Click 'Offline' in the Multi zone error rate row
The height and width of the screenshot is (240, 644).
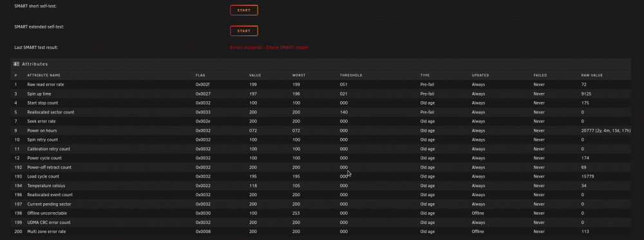point(478,232)
